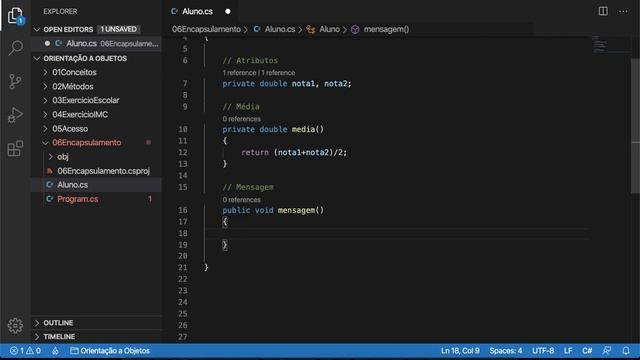Click the errors and warnings status indicator
Image resolution: width=640 pixels, height=360 pixels.
click(x=25, y=351)
